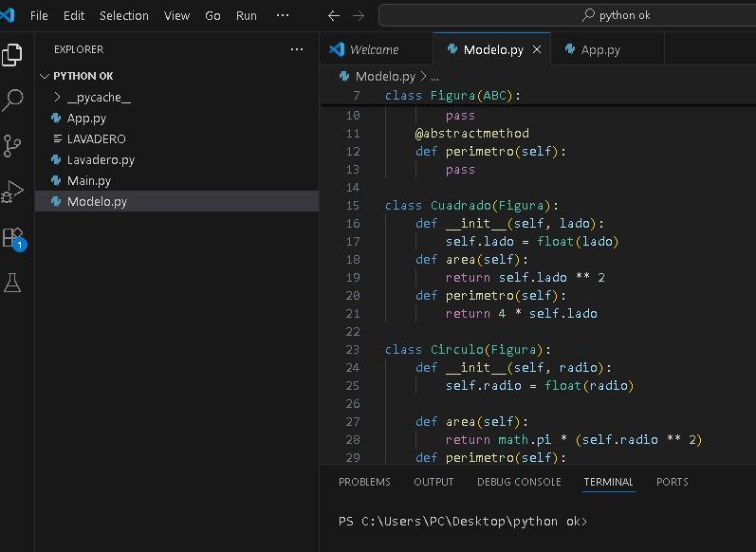756x552 pixels.
Task: Show the Ports panel
Action: tap(673, 482)
